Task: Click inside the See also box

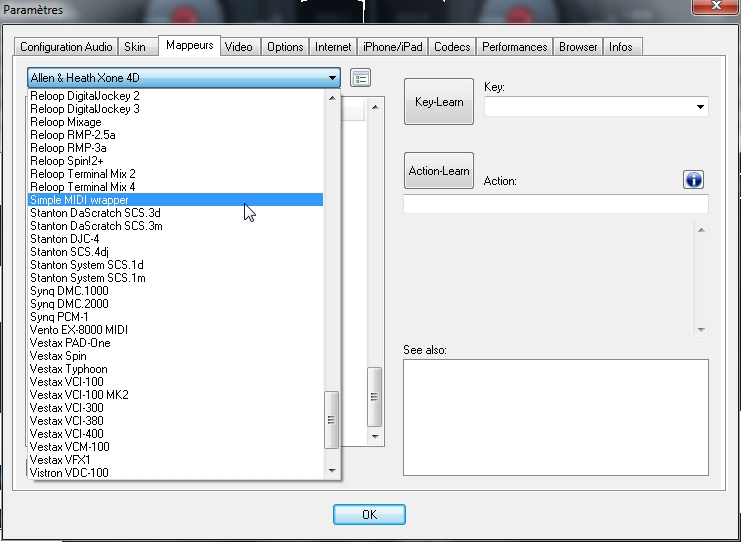Action: [x=556, y=417]
